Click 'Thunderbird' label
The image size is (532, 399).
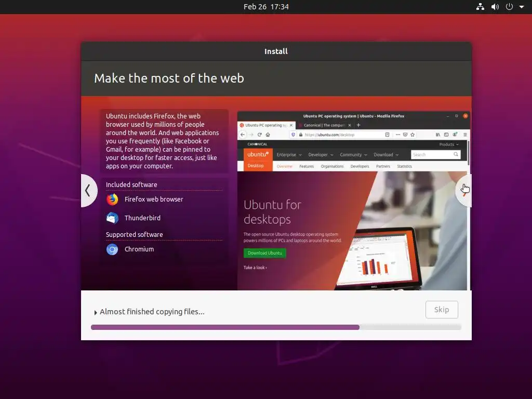(x=142, y=218)
